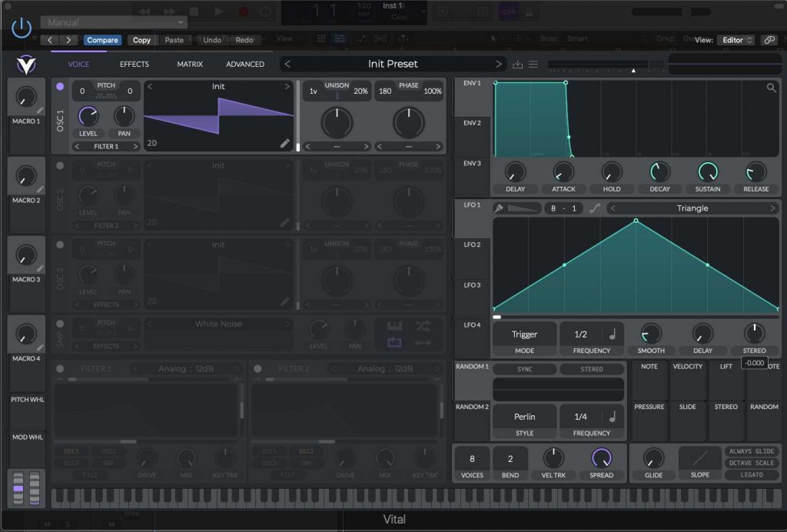The image size is (787, 532).
Task: Click the Compare button
Action: point(102,39)
